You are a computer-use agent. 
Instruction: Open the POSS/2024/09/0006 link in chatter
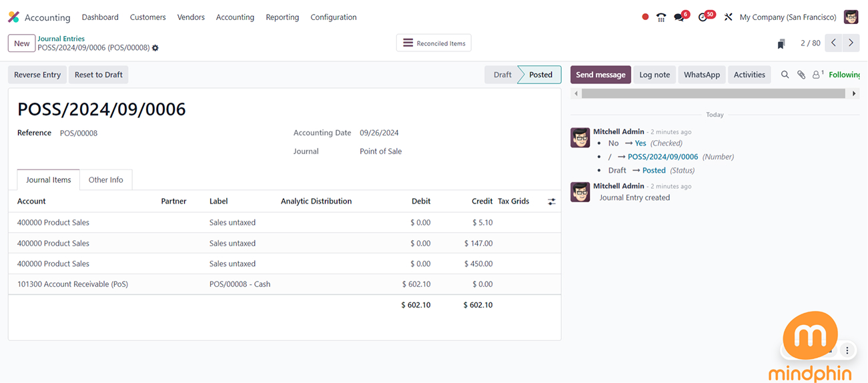click(663, 157)
